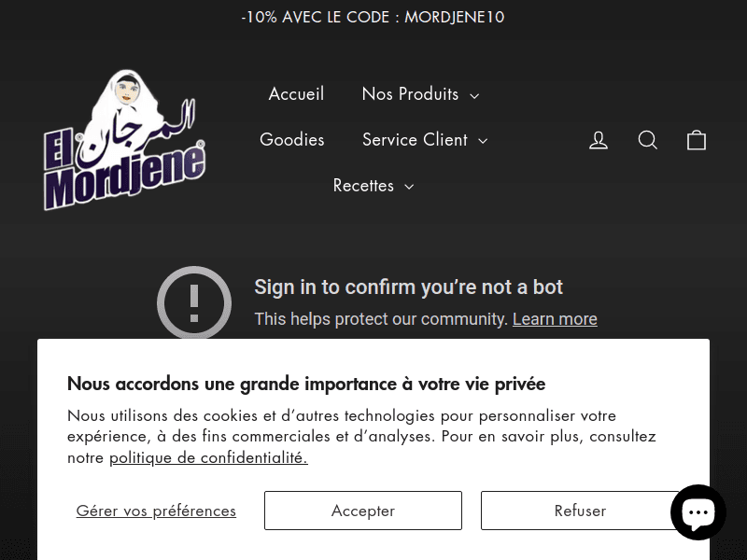
Task: Click the 'Sign in to confirm' heading
Action: (408, 287)
